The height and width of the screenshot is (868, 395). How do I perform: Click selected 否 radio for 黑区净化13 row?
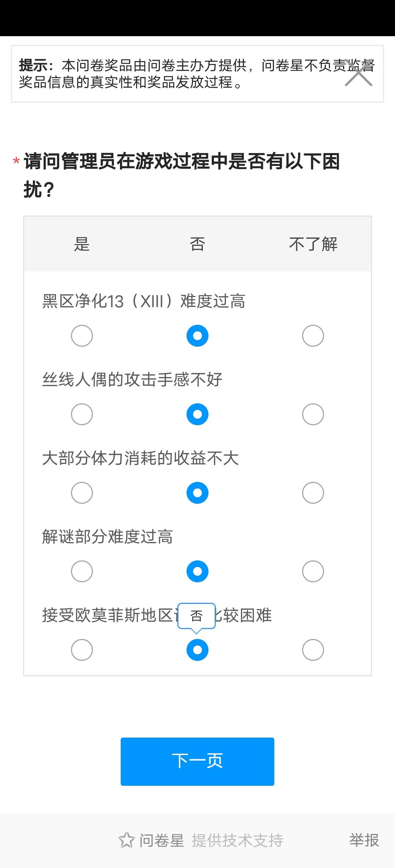[x=197, y=336]
